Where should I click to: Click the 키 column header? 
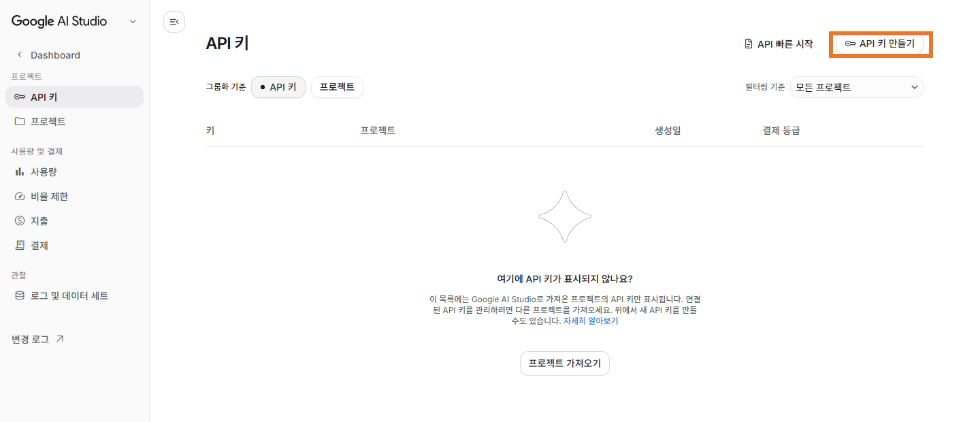tap(210, 131)
